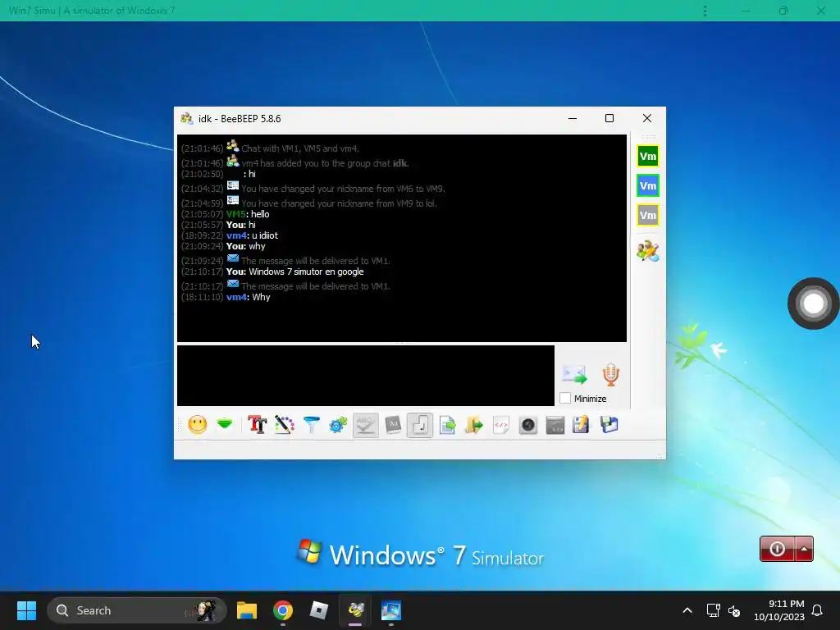Open File Explorer from the taskbar
Image resolution: width=840 pixels, height=630 pixels.
[x=247, y=610]
